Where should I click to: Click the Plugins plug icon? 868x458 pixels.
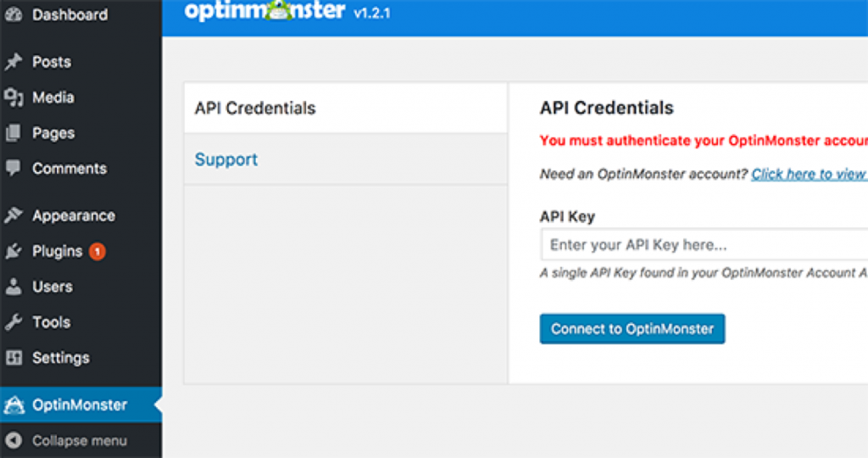[x=14, y=251]
